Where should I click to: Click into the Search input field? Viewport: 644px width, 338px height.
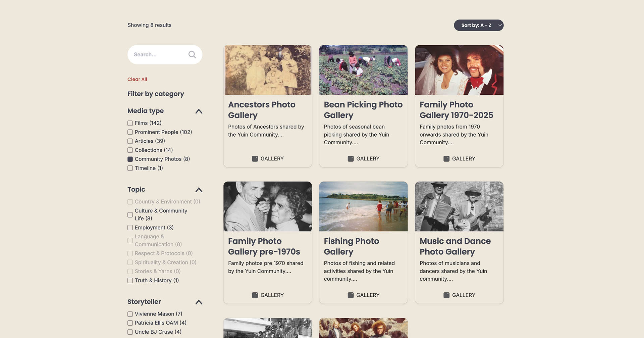tap(158, 54)
